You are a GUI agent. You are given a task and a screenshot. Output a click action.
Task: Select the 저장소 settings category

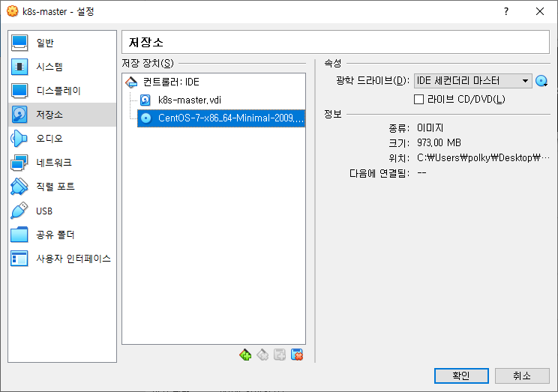62,115
